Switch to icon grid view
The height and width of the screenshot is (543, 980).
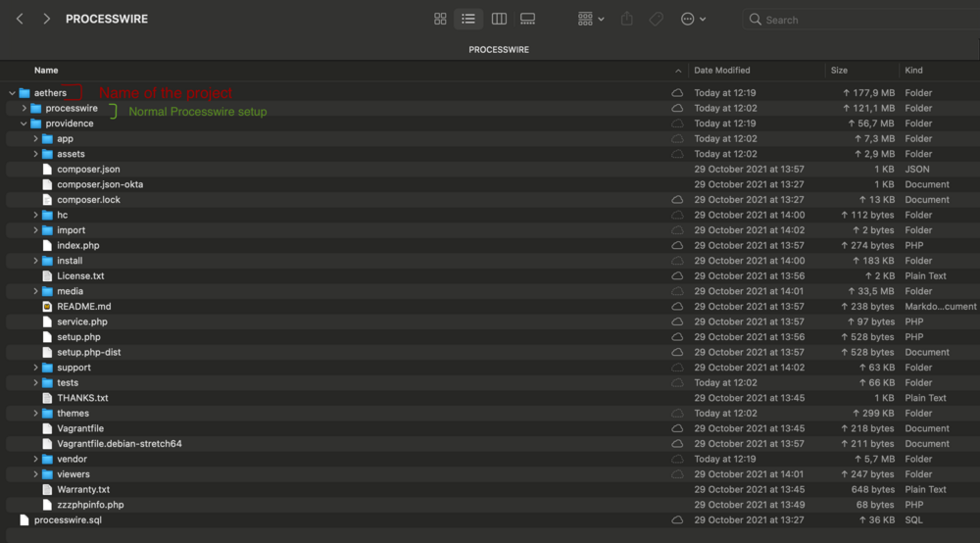tap(440, 19)
